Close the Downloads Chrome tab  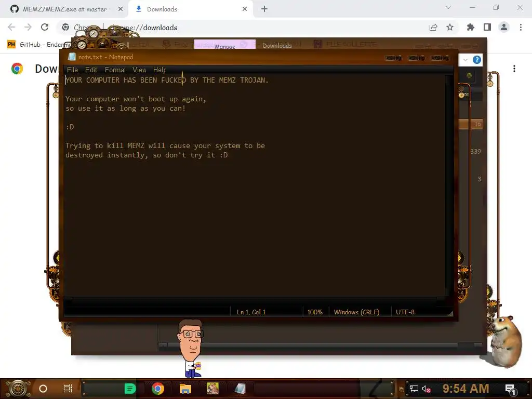[245, 9]
